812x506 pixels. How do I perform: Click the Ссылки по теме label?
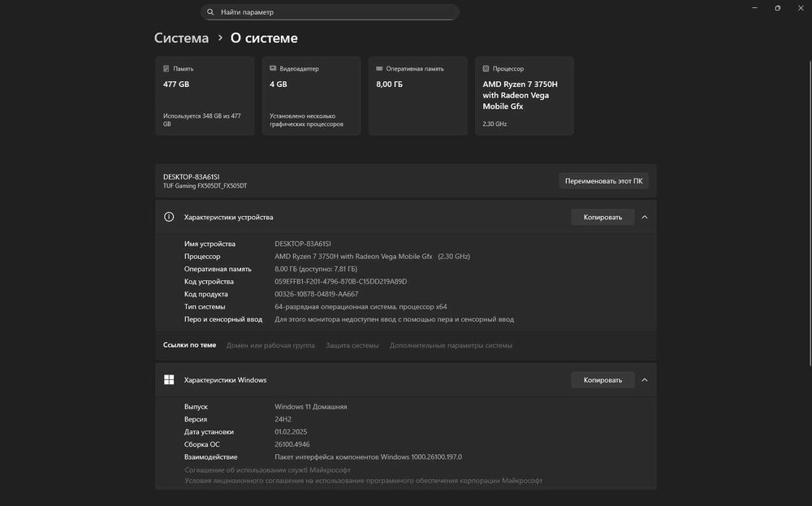pos(189,345)
